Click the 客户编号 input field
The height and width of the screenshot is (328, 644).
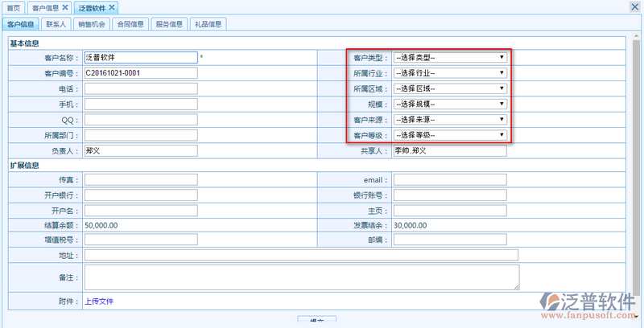click(141, 73)
